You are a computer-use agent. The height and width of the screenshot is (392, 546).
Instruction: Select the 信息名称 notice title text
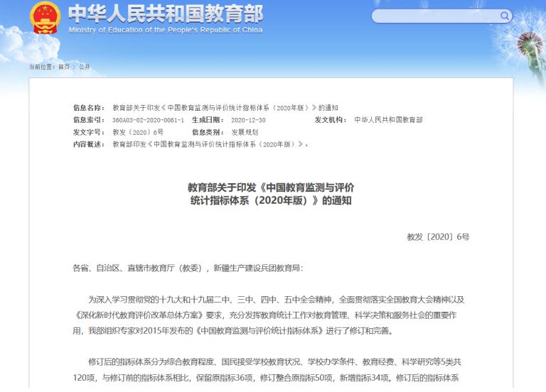coord(225,108)
